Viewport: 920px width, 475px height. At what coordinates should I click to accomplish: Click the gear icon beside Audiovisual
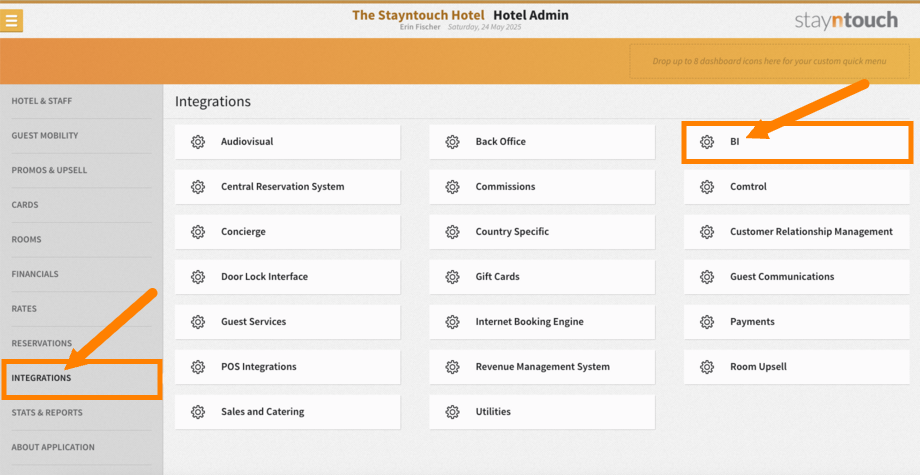(198, 142)
